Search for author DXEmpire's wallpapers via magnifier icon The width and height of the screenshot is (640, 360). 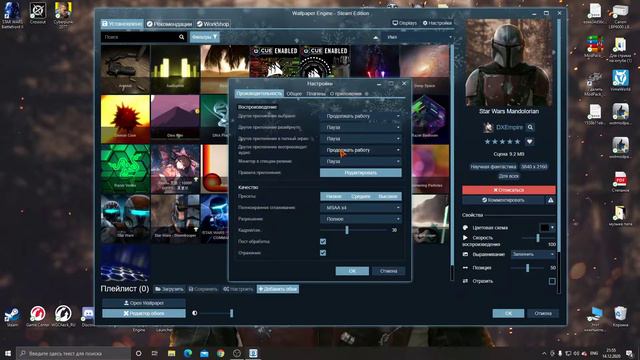[530, 127]
